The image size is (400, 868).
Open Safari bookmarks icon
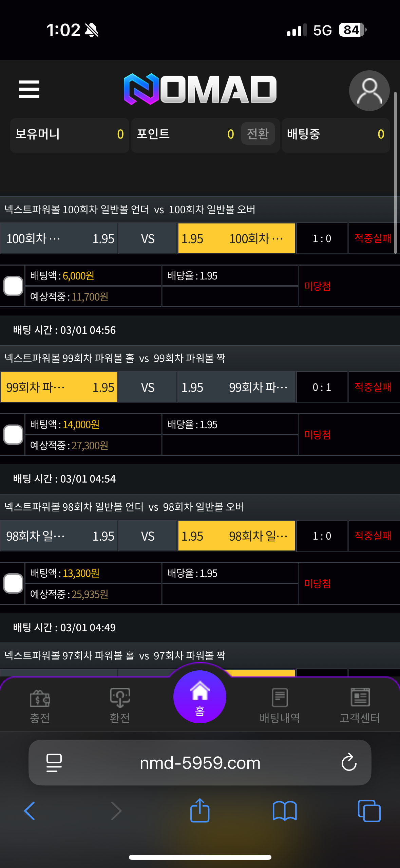point(285,811)
